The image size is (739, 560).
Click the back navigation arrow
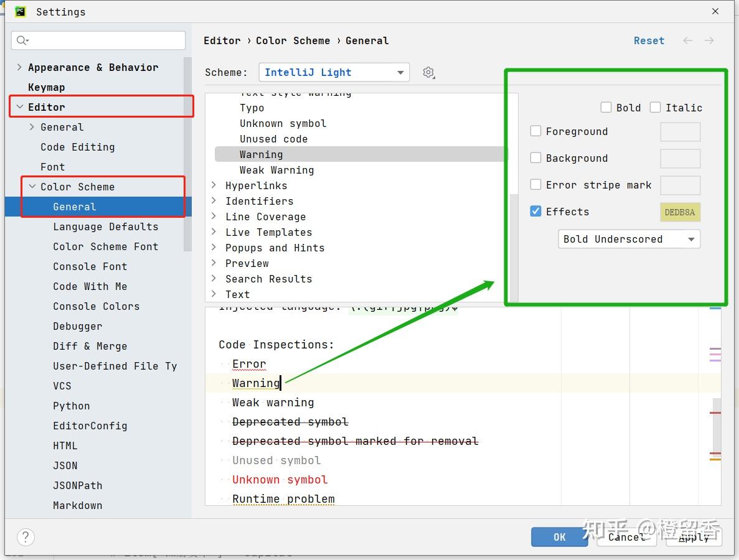687,40
